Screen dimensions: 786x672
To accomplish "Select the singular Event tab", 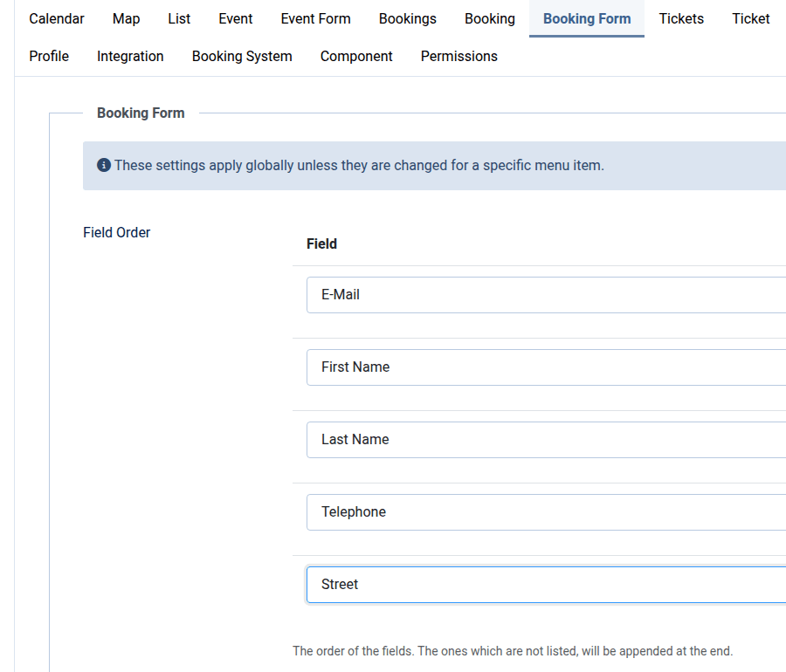I will [x=235, y=18].
